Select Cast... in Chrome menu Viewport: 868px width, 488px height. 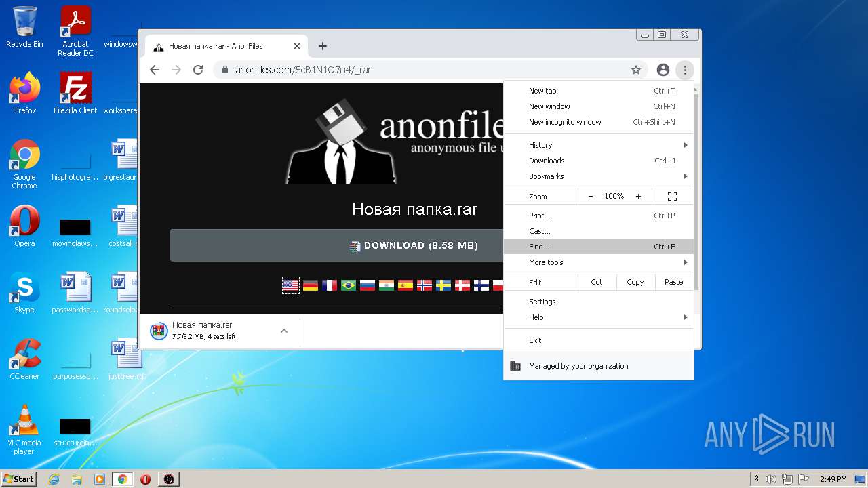599,231
